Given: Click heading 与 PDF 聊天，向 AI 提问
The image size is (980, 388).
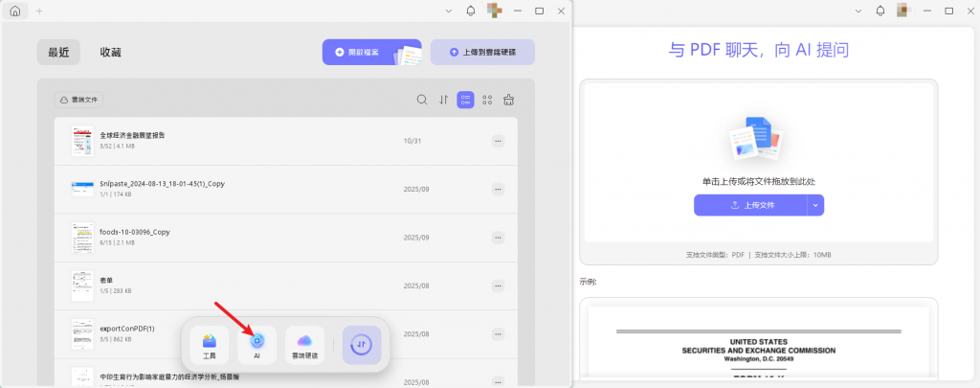Looking at the screenshot, I should pos(759,50).
